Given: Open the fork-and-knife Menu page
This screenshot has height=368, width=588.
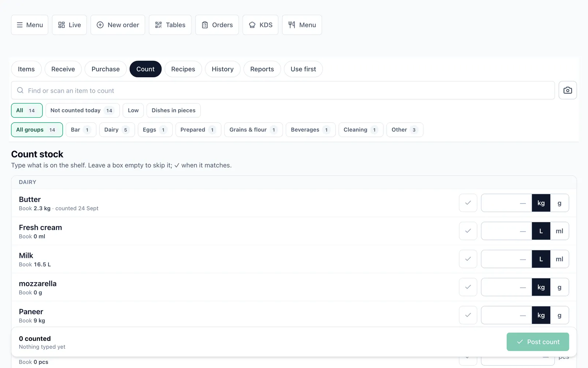Looking at the screenshot, I should [302, 25].
